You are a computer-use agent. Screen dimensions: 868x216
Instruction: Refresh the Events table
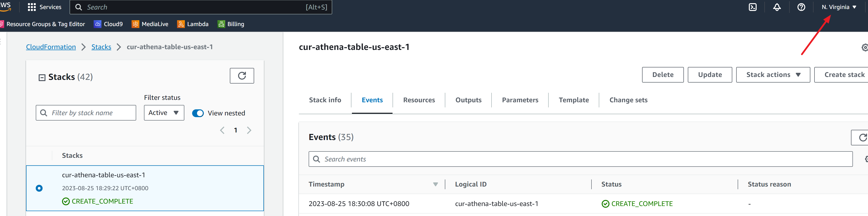pos(863,138)
